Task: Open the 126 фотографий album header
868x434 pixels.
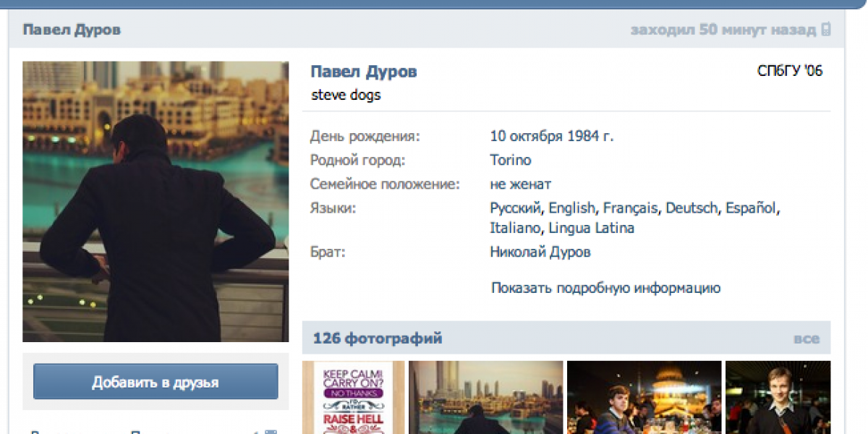Action: (x=378, y=339)
